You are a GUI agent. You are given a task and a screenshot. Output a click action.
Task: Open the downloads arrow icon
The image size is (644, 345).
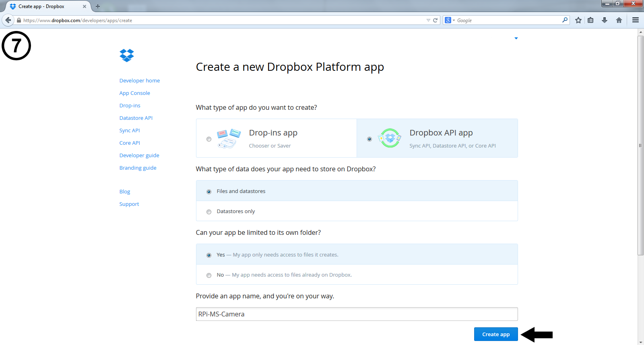[605, 20]
